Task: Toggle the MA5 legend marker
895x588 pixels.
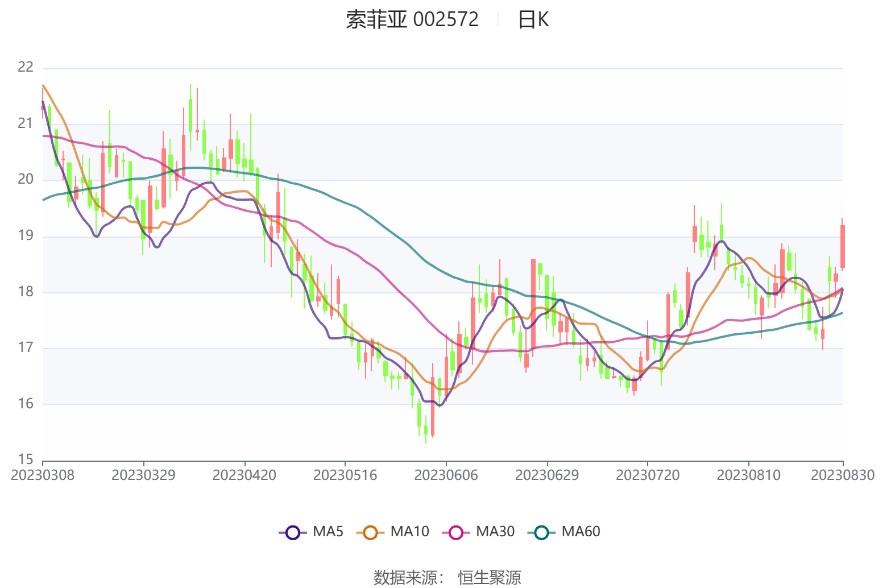Action: (x=293, y=532)
